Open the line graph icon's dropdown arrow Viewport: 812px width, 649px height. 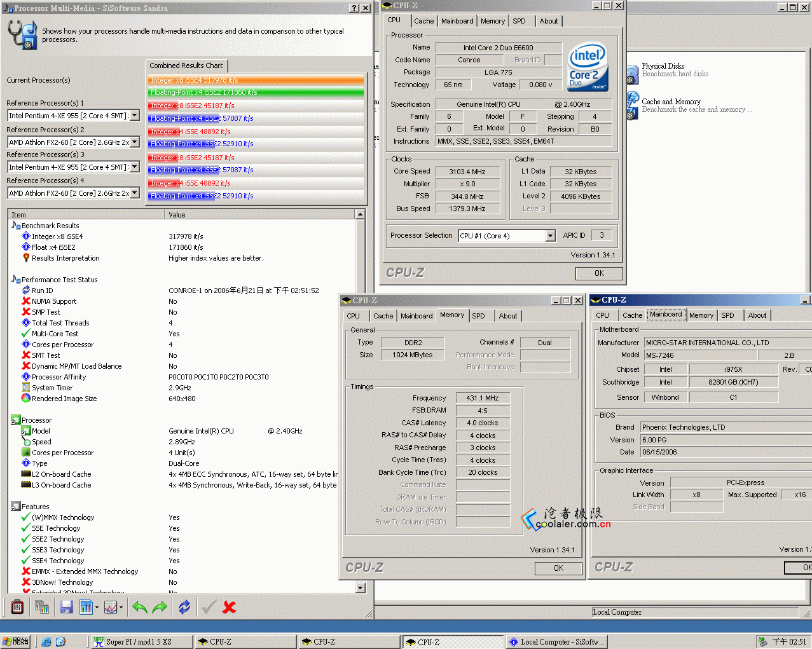click(121, 607)
